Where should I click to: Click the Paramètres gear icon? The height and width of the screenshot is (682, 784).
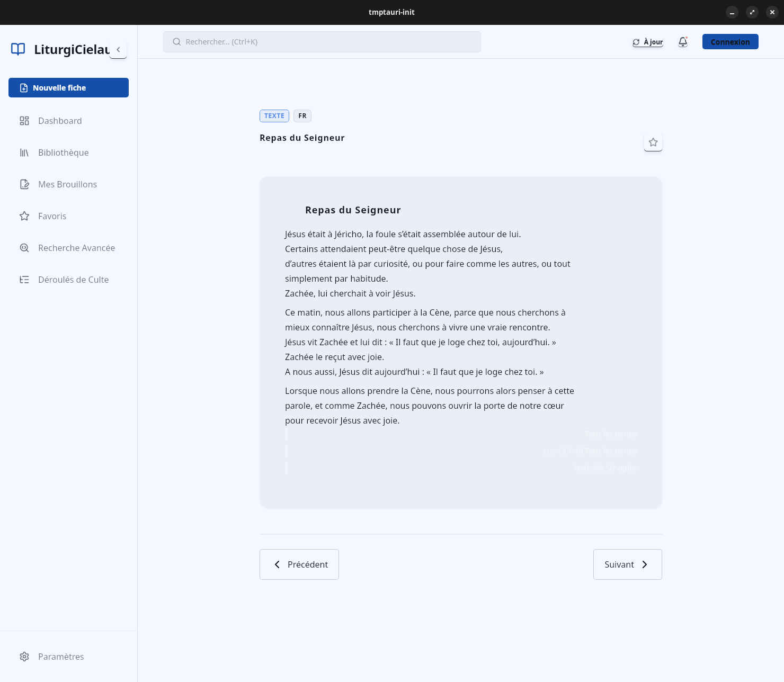click(x=24, y=657)
